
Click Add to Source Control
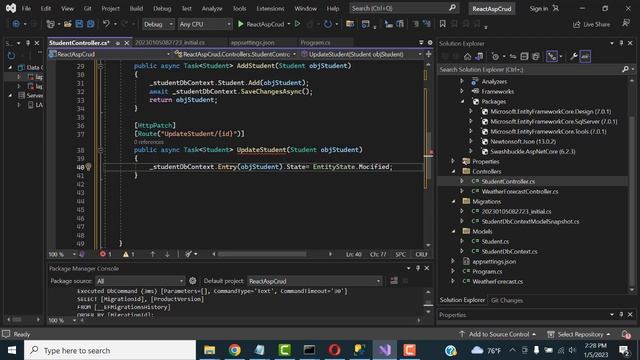pos(498,334)
